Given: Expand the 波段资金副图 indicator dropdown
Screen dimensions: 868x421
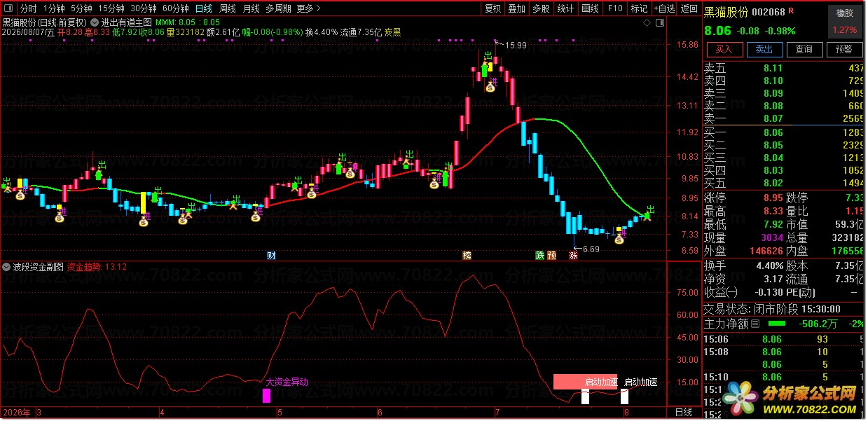Looking at the screenshot, I should (x=6, y=267).
